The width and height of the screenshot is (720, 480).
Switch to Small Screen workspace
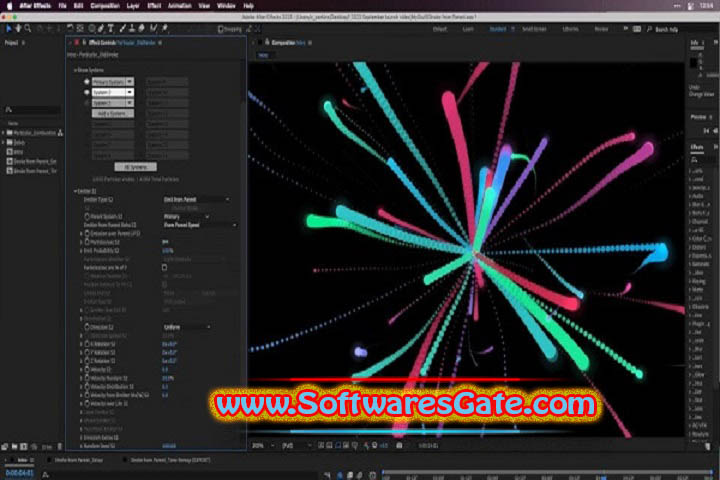[534, 29]
